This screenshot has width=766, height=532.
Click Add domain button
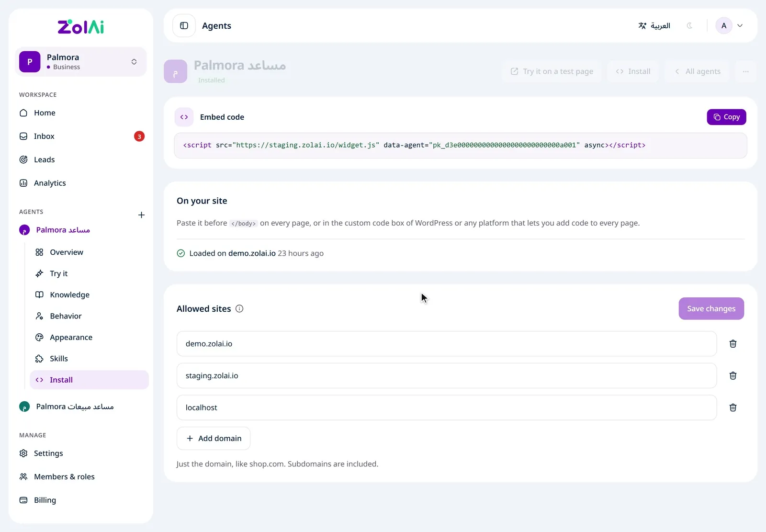(214, 439)
